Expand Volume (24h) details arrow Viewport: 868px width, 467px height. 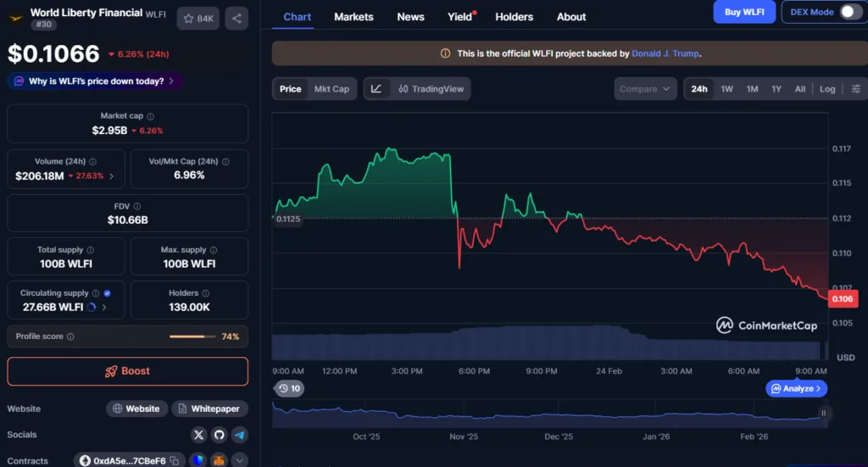point(112,176)
